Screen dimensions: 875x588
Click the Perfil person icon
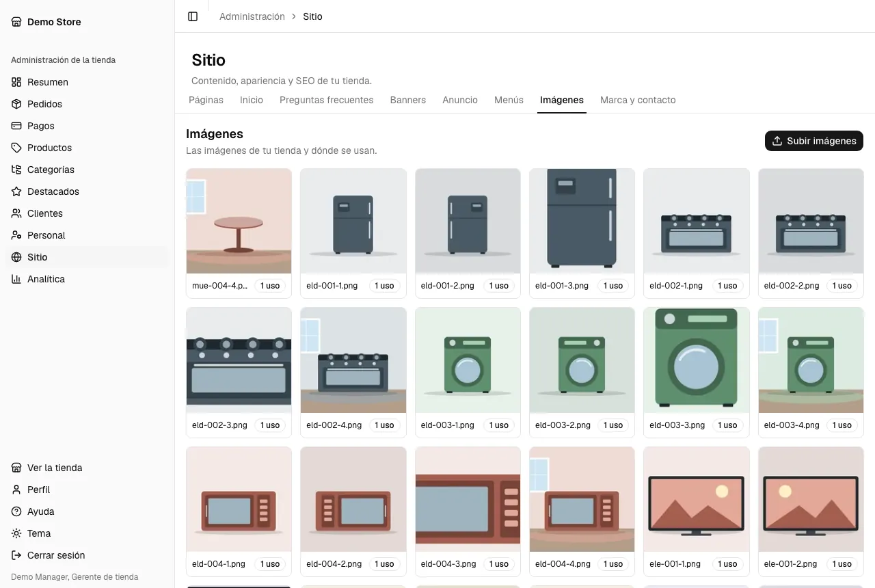tap(16, 490)
